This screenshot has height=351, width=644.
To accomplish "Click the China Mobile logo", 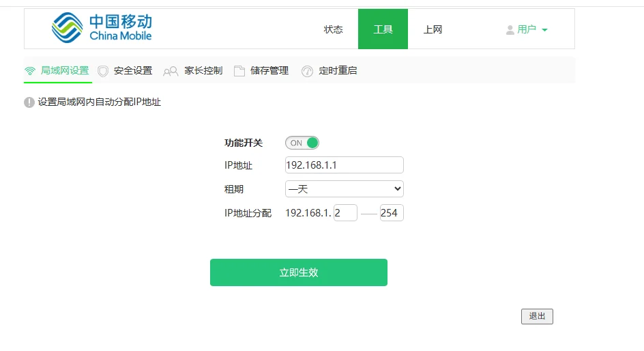I will (102, 27).
